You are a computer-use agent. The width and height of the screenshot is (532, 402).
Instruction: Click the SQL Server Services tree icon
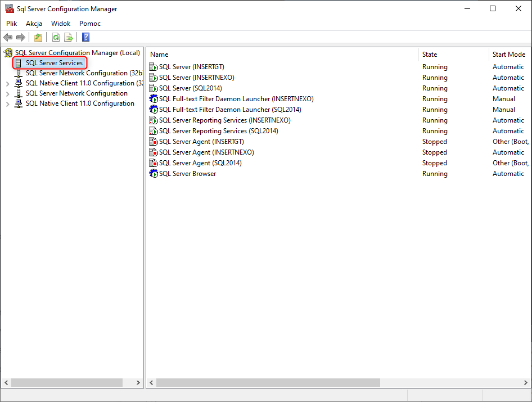19,63
